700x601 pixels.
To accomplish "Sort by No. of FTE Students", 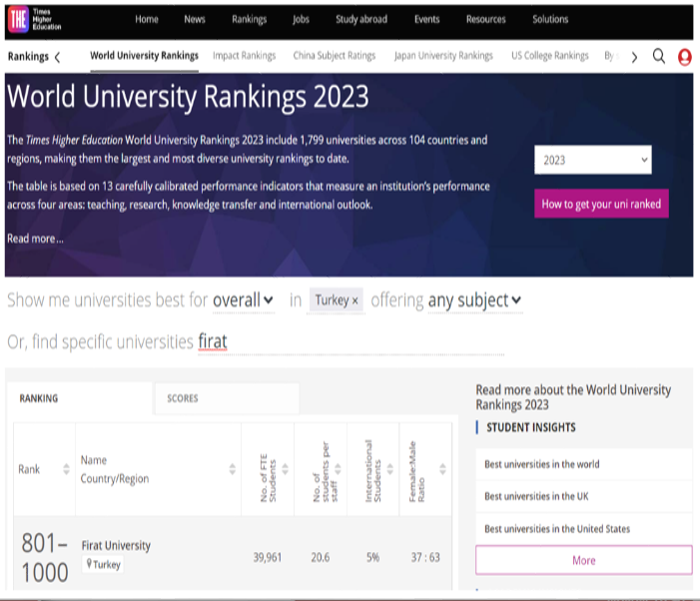I will point(285,469).
